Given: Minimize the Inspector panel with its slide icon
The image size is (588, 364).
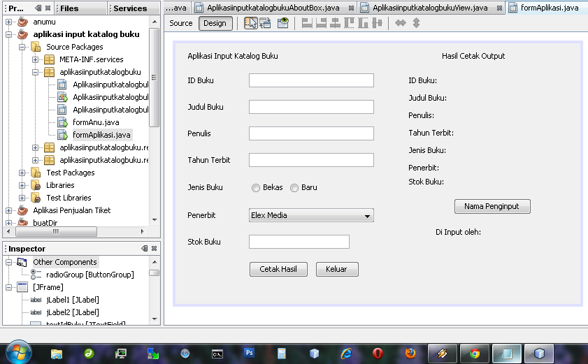Looking at the screenshot, I should tap(144, 248).
